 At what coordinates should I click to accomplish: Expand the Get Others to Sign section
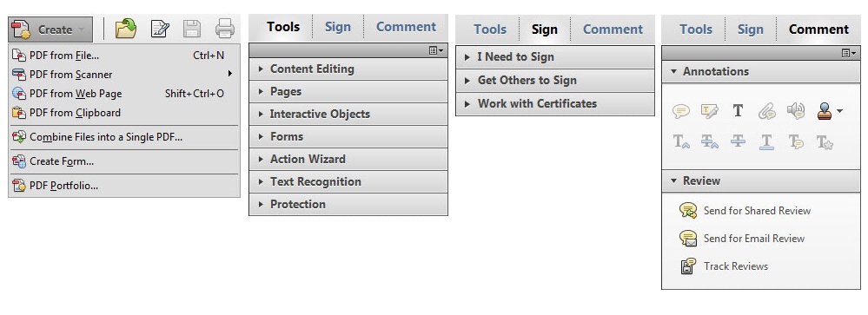click(x=554, y=81)
